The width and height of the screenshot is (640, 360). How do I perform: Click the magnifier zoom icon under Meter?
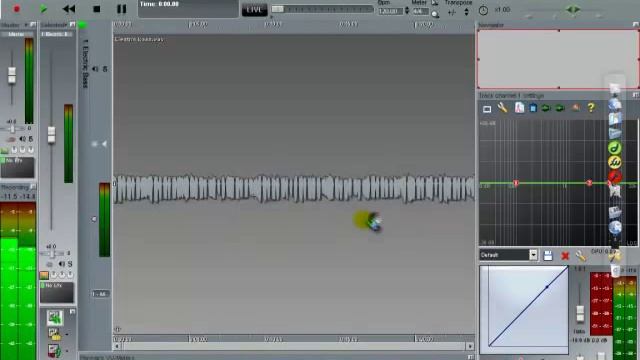(435, 15)
